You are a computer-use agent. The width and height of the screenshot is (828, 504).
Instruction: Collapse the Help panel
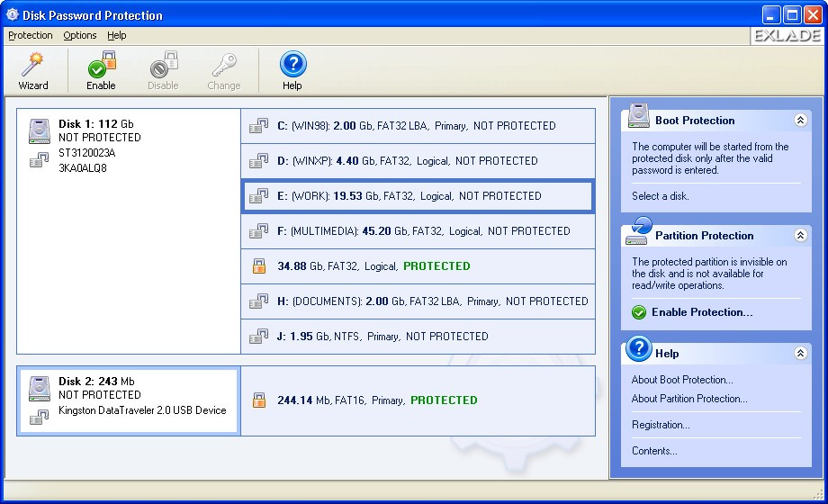(800, 353)
